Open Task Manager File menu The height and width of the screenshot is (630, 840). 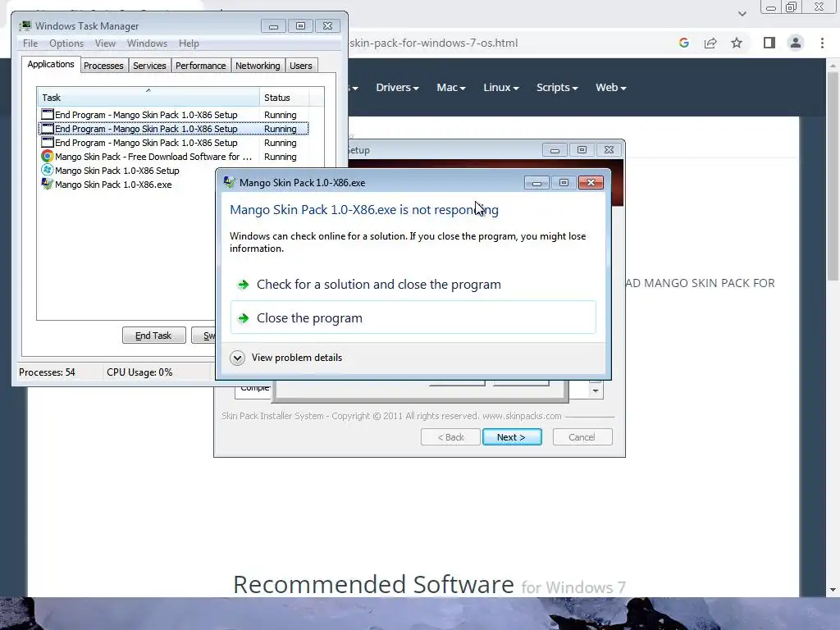[x=30, y=43]
